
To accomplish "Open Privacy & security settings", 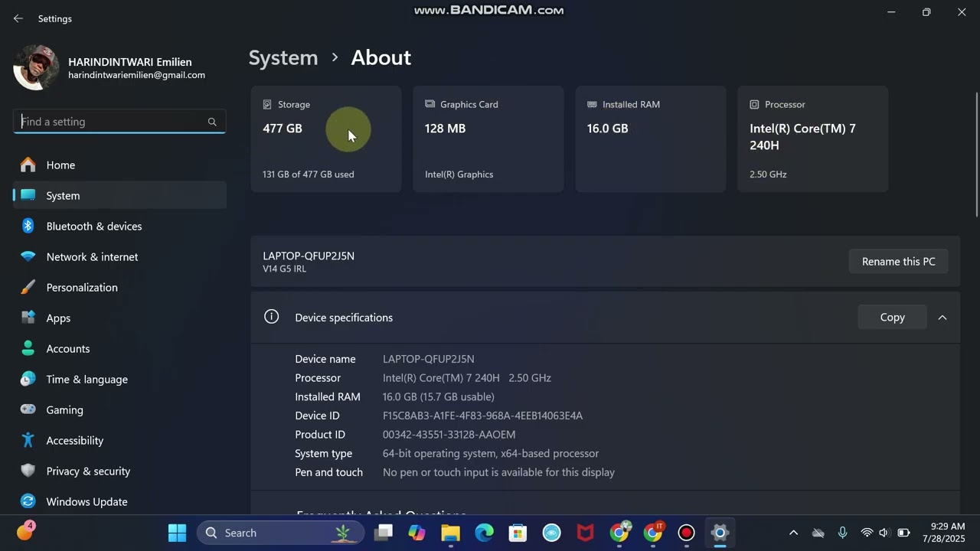I will pos(119,471).
